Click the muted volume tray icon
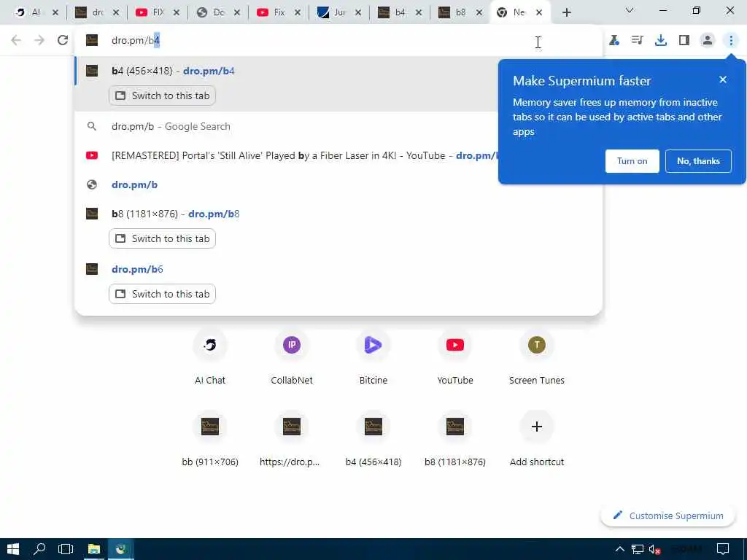 (x=654, y=550)
